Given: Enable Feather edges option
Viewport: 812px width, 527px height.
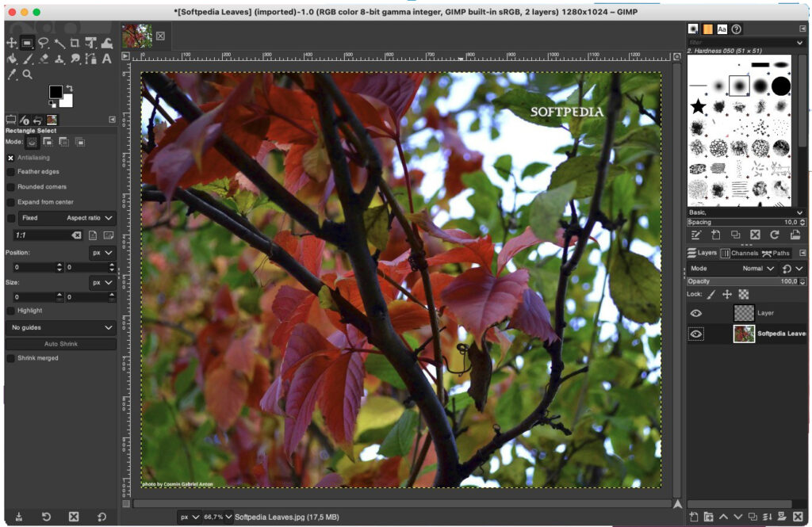Looking at the screenshot, I should coord(11,172).
